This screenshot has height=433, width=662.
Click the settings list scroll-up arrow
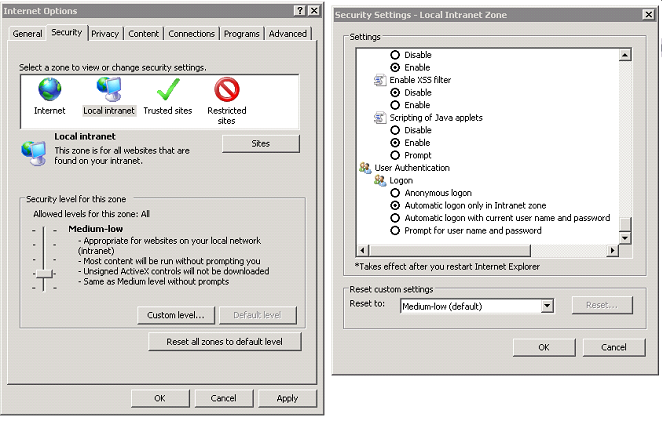tap(625, 55)
